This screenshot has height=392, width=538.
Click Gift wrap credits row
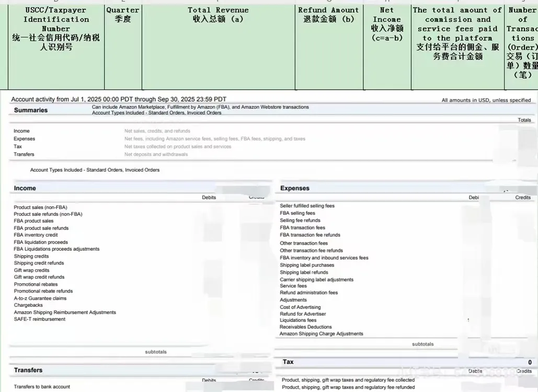pos(31,270)
